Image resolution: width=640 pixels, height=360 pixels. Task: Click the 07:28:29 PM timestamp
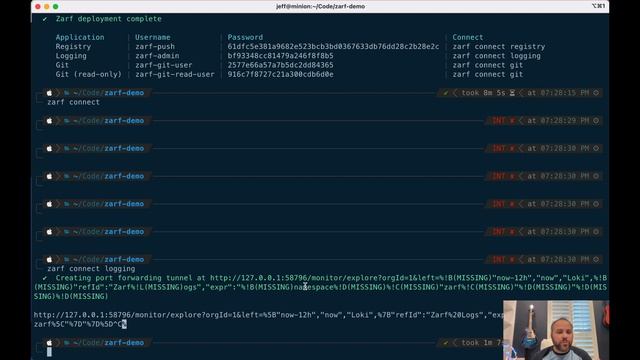(x=564, y=121)
